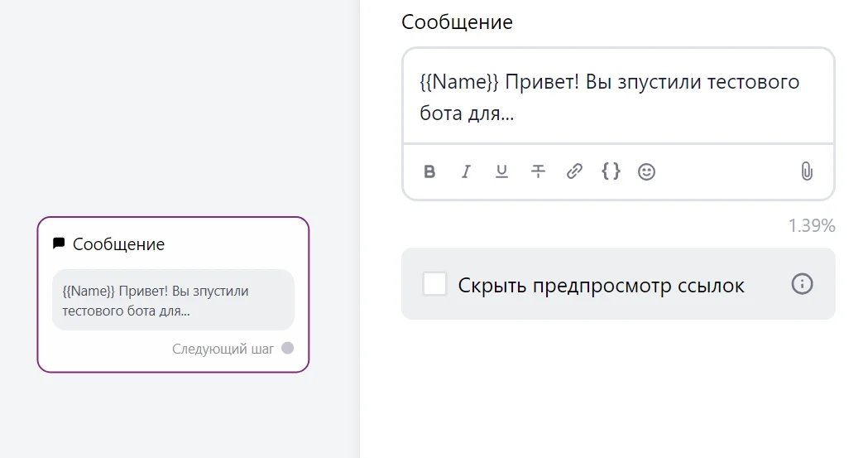Image resolution: width=868 pixels, height=458 pixels.
Task: Select the Сообщение node title on canvas
Action: coord(118,244)
